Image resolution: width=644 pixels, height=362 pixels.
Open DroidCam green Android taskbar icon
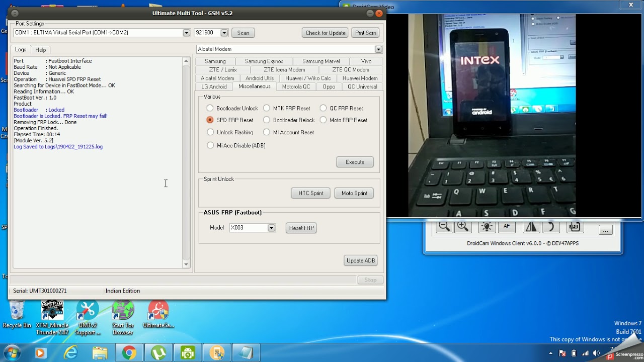tap(188, 353)
